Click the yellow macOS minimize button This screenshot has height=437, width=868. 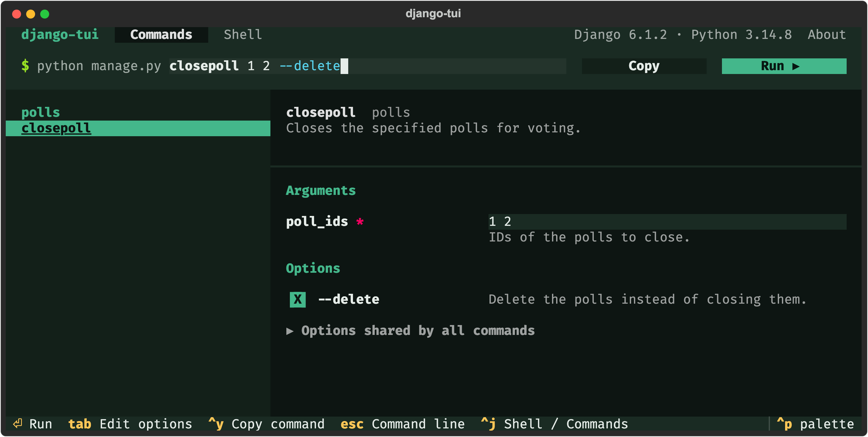[31, 14]
